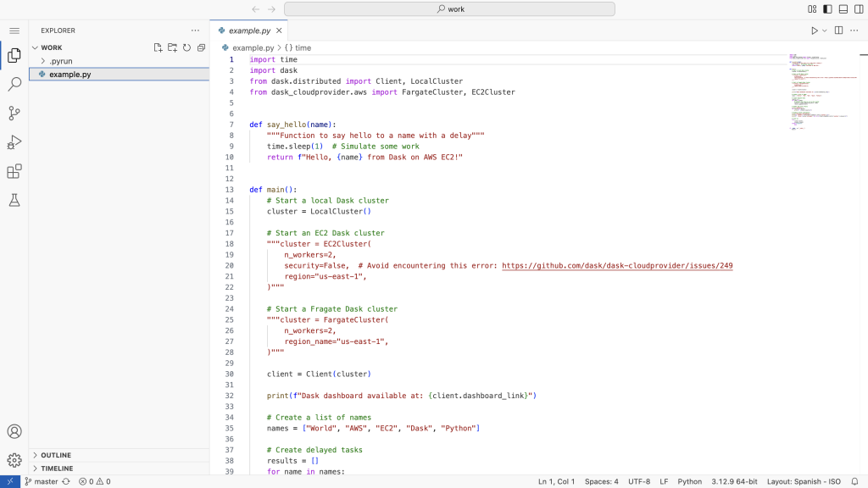Click the Python language mode in status bar
Screen dimensions: 868x488
pos(689,481)
